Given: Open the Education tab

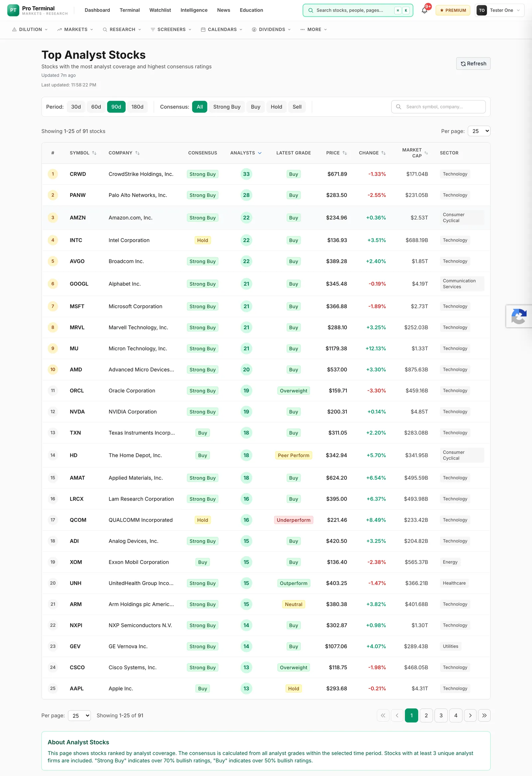Looking at the screenshot, I should [x=251, y=10].
